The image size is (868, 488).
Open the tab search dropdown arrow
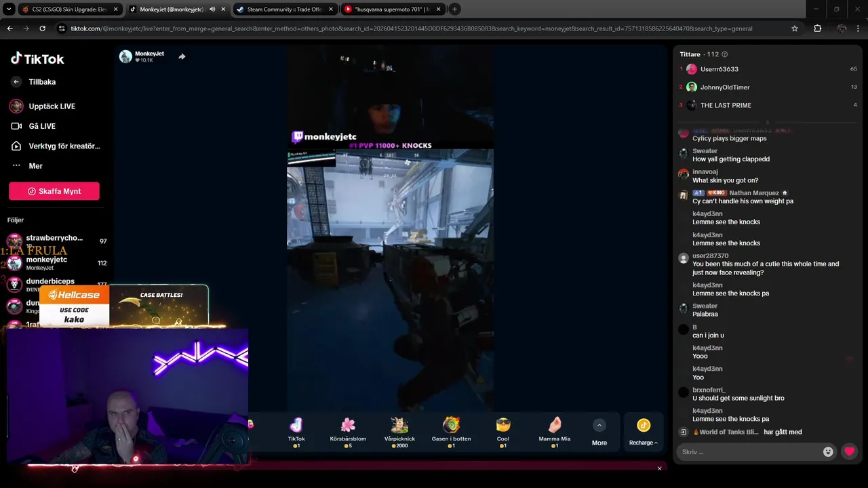[x=9, y=9]
